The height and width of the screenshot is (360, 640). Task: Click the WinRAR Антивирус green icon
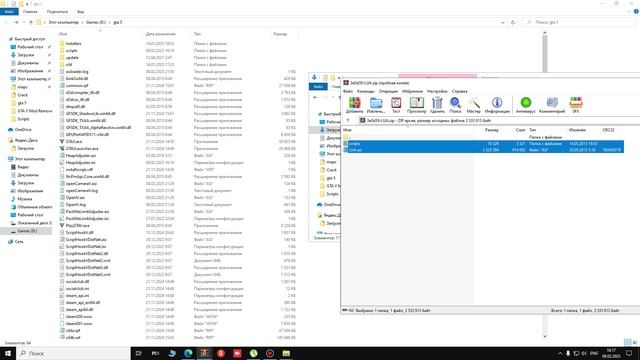[x=526, y=105]
